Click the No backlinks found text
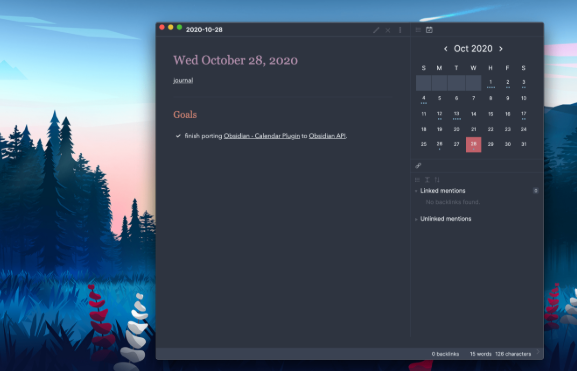This screenshot has height=371, width=577. click(453, 202)
